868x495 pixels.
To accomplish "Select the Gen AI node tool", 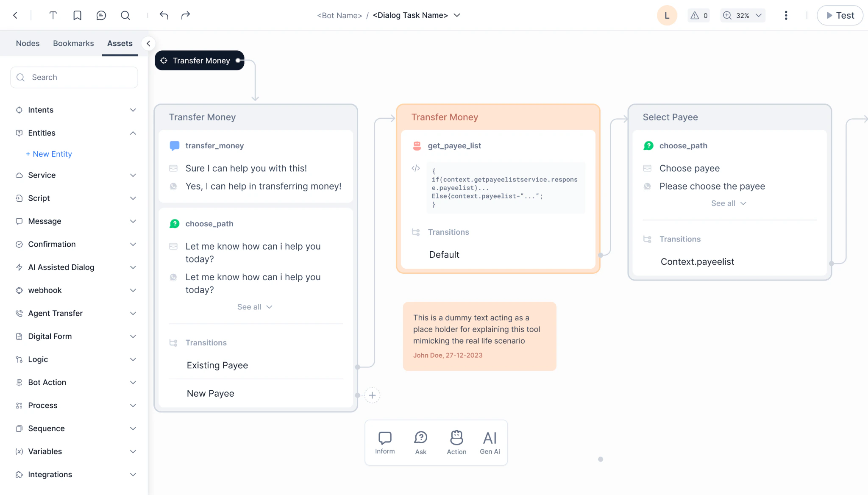I will click(490, 442).
